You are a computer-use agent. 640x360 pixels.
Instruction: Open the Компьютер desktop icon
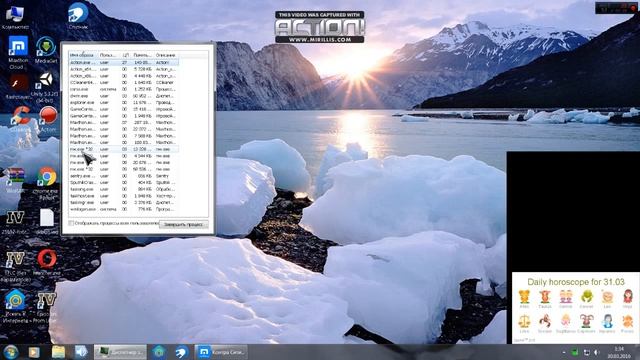pyautogui.click(x=15, y=16)
